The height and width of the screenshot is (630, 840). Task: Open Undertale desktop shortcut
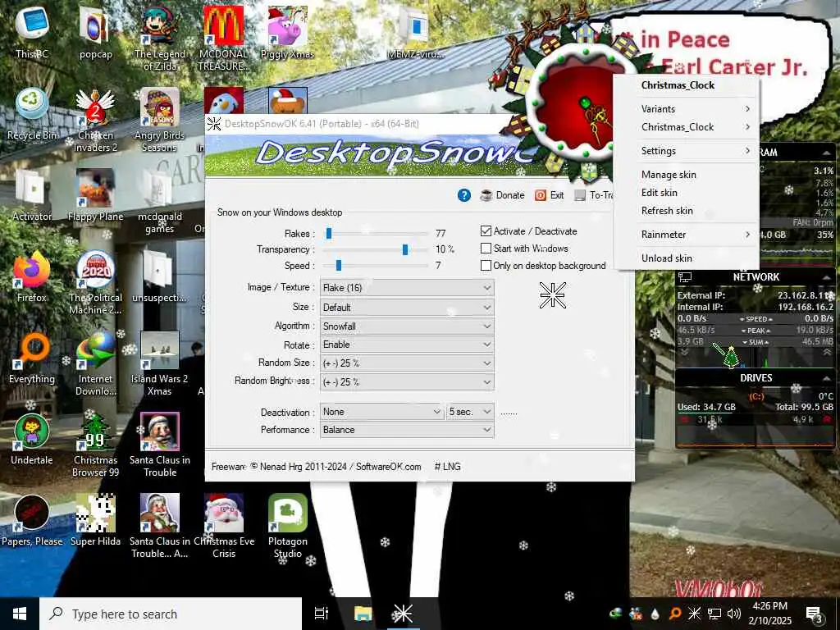[x=32, y=439]
